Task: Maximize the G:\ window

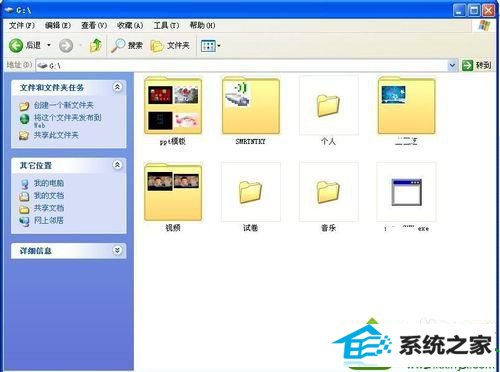Action: 474,10
